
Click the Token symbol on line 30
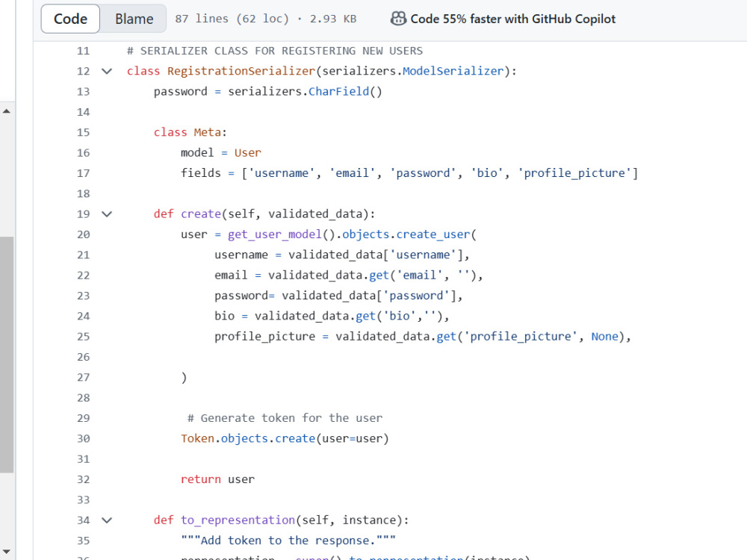[x=197, y=438]
